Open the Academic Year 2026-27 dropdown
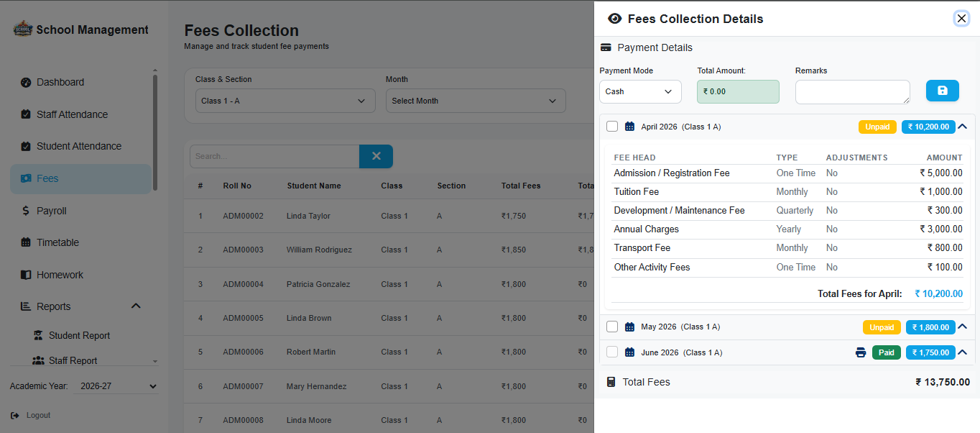Image resolution: width=980 pixels, height=433 pixels. (x=118, y=386)
